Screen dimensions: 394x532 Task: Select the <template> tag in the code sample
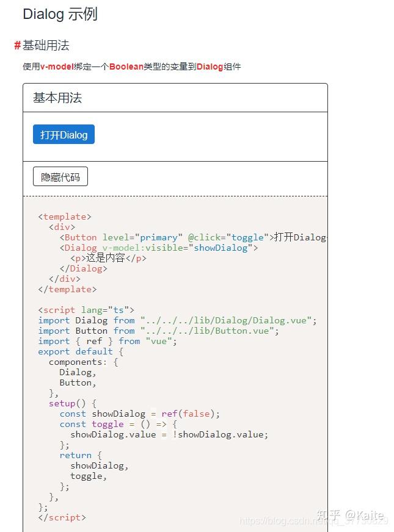tap(64, 216)
